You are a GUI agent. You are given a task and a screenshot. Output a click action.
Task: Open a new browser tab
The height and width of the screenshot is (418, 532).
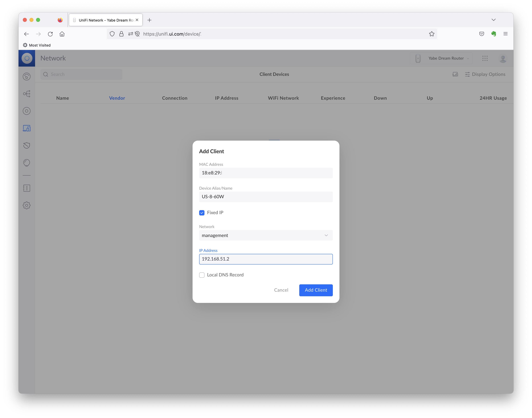pos(149,20)
